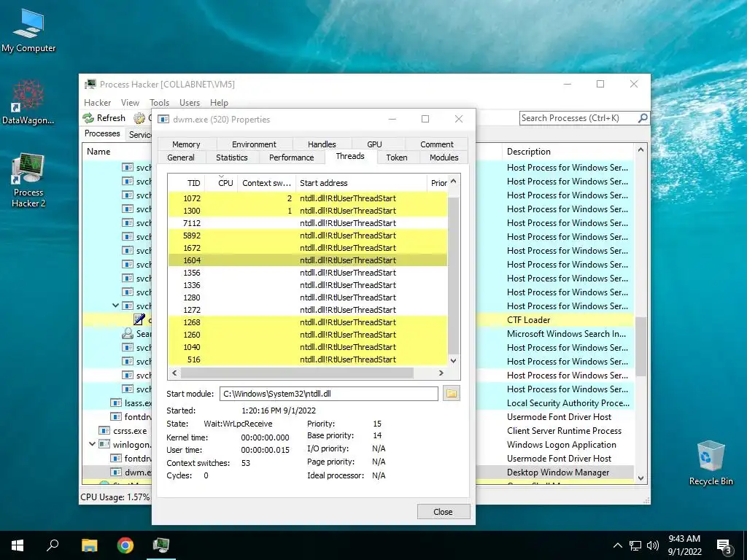Screen dimensions: 747x560
Task: Click the Process Hacker taskbar icon
Action: [161, 545]
